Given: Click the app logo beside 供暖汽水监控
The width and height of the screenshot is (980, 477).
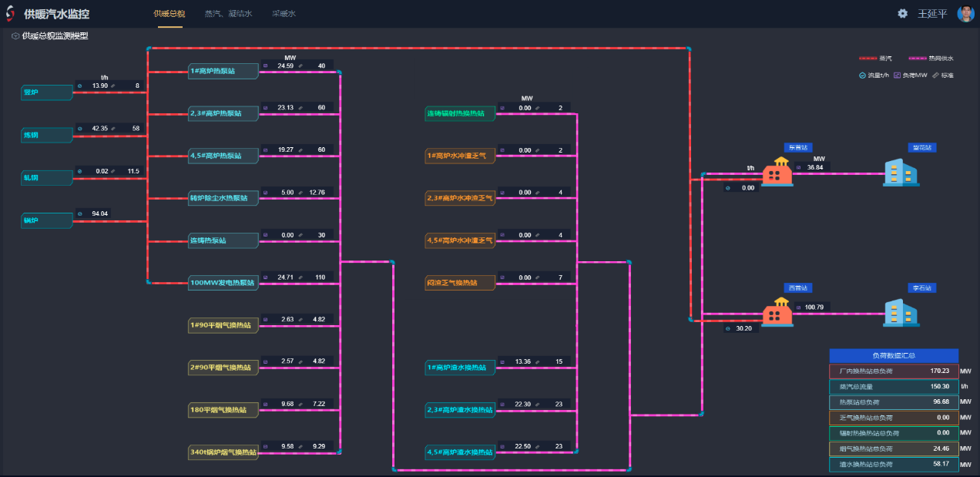Looking at the screenshot, I should point(9,13).
